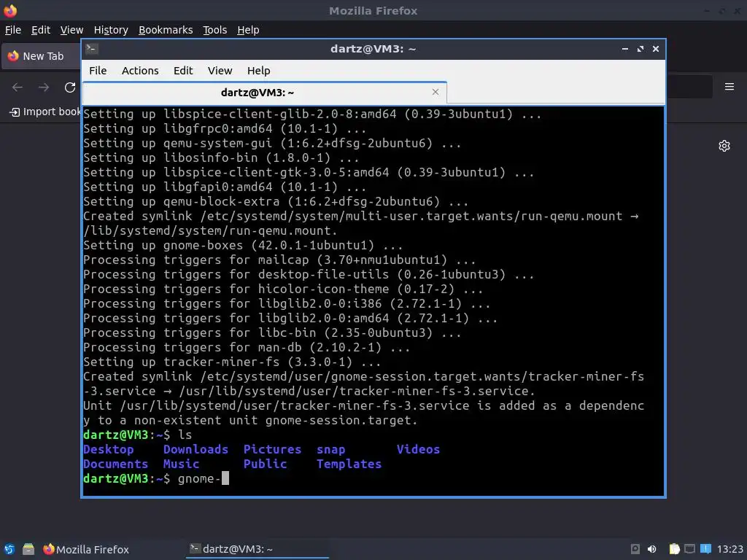Click the 13:23 panel clock
Viewport: 747px width, 560px height.
point(729,549)
